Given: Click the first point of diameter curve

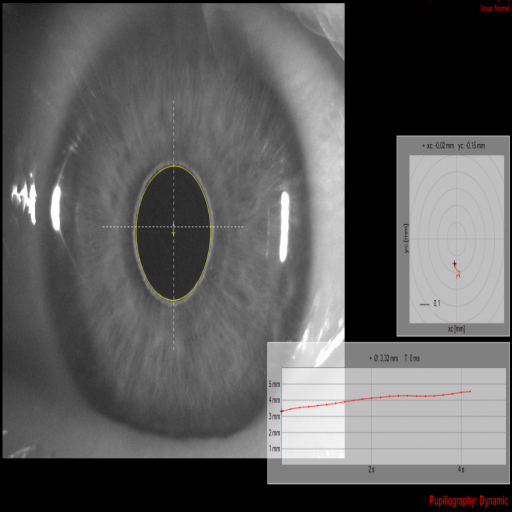Looking at the screenshot, I should point(282,411).
